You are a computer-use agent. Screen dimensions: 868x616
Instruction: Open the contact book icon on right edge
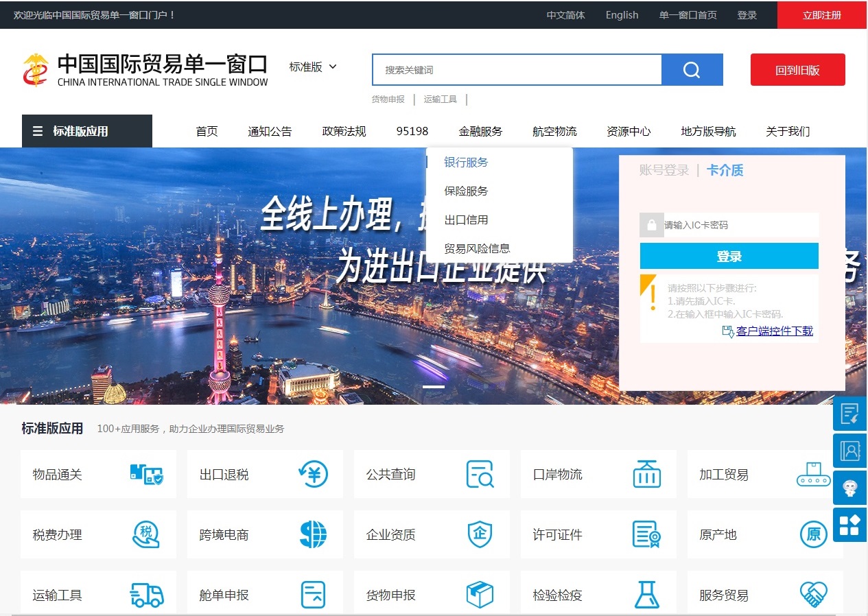[849, 451]
